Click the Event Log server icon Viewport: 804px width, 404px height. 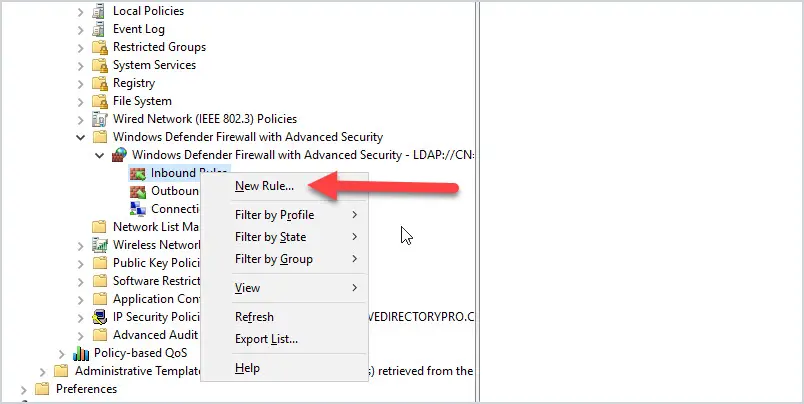(x=98, y=29)
